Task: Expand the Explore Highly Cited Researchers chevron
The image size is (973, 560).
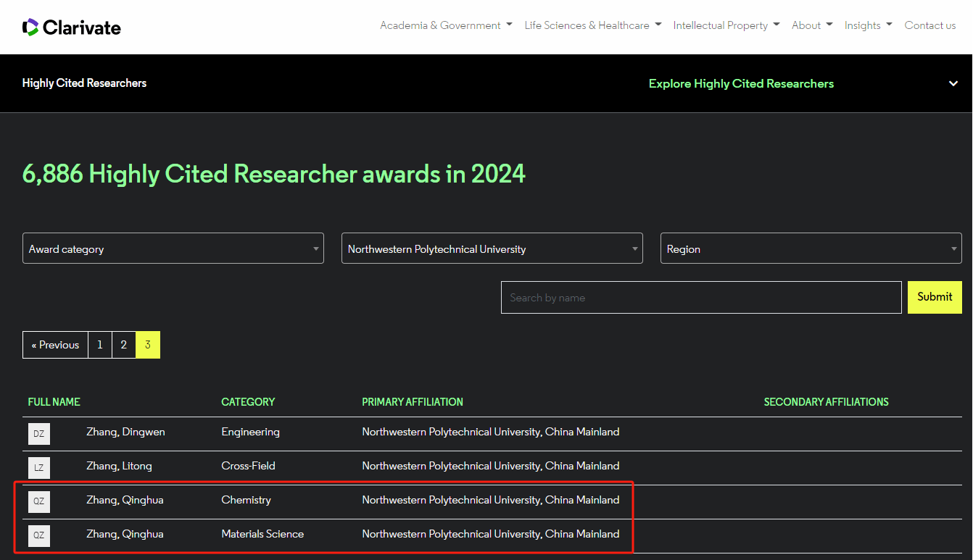Action: click(953, 83)
